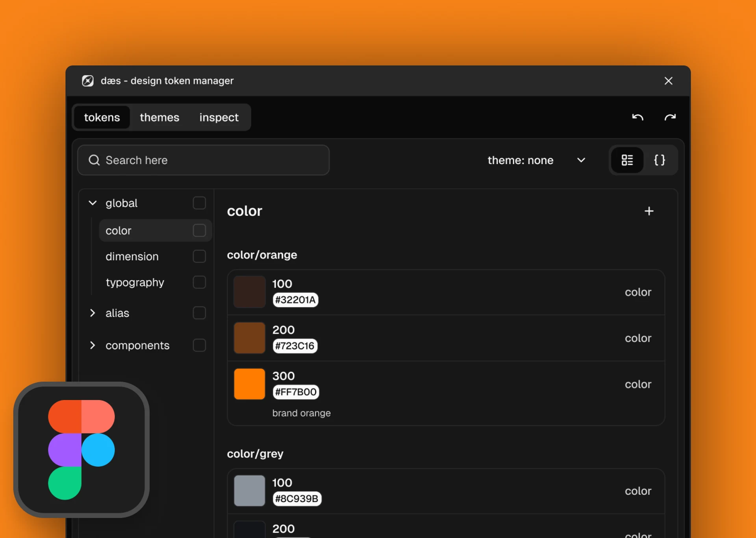Undo the last change
756x538 pixels.
pyautogui.click(x=637, y=117)
